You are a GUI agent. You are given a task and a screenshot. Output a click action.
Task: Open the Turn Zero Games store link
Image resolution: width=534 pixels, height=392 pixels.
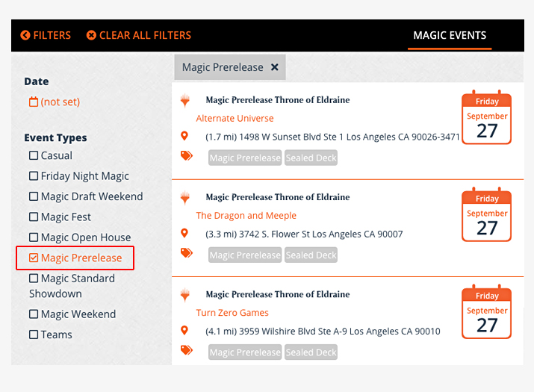coord(232,312)
